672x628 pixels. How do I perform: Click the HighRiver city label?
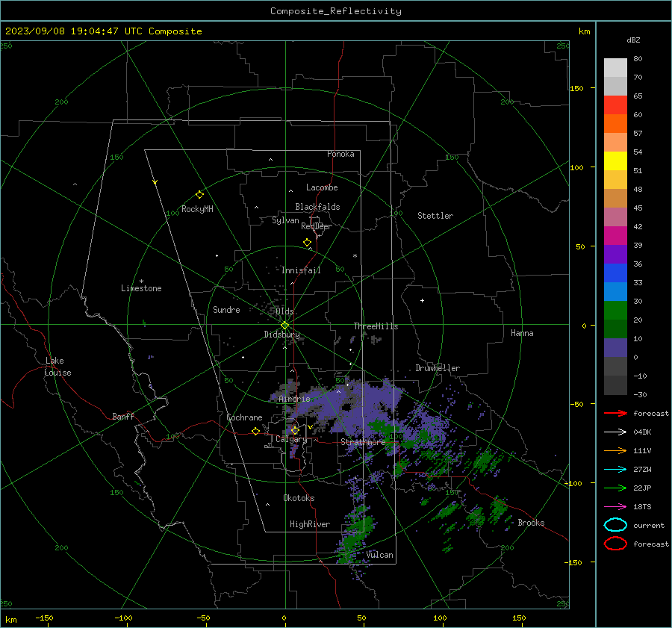(310, 524)
